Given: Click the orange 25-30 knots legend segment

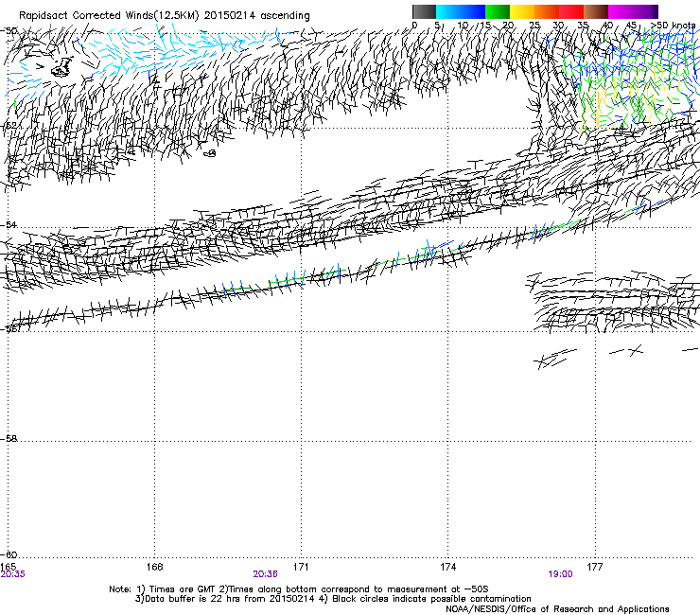Looking at the screenshot, I should [x=547, y=11].
